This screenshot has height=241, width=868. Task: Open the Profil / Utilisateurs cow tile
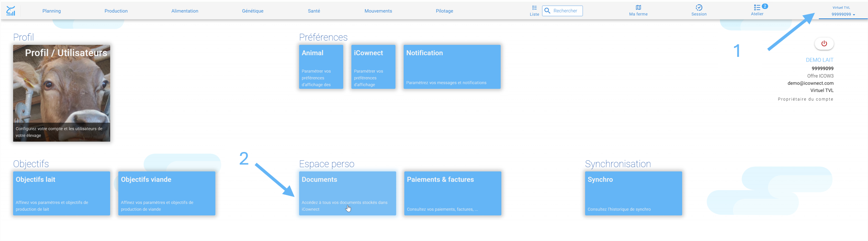(61, 93)
